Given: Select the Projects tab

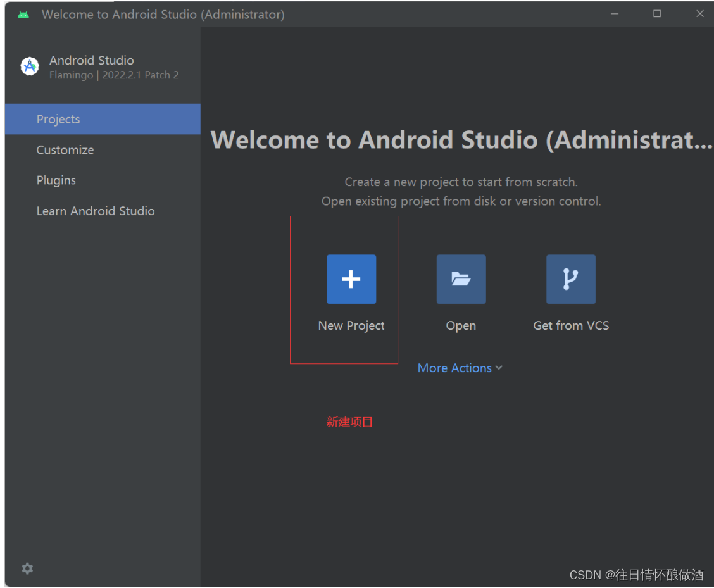Looking at the screenshot, I should [x=103, y=119].
